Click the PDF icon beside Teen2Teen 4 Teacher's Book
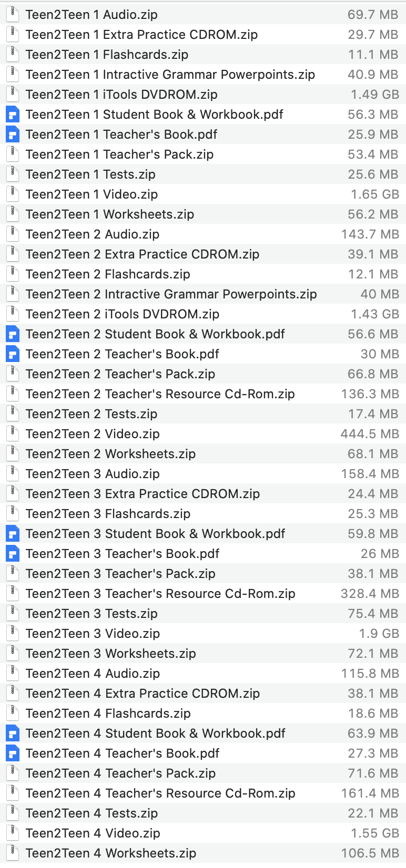Viewport: 406px width, 868px height. pos(13,753)
